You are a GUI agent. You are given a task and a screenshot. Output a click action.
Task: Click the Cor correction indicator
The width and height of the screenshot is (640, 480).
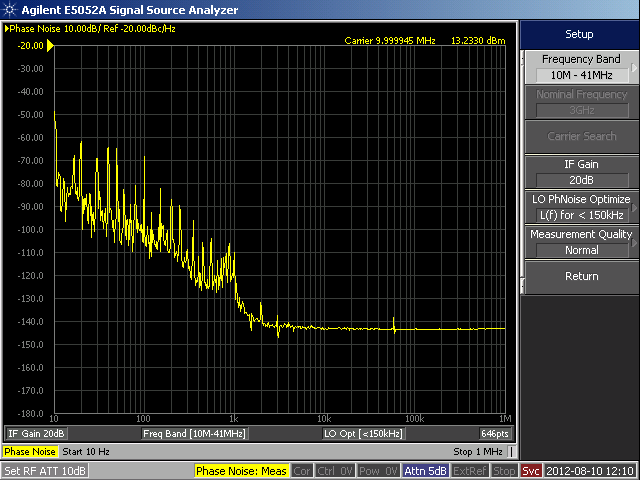tap(301, 471)
